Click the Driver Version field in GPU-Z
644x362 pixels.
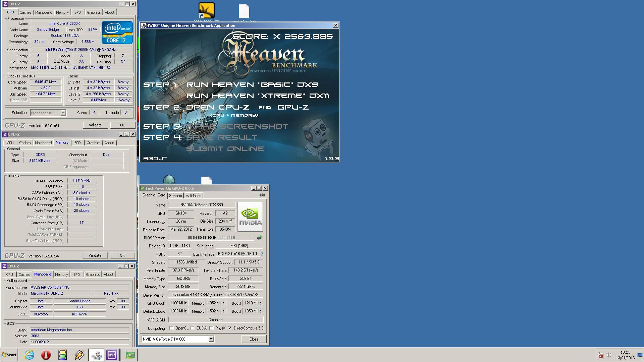[x=215, y=295]
